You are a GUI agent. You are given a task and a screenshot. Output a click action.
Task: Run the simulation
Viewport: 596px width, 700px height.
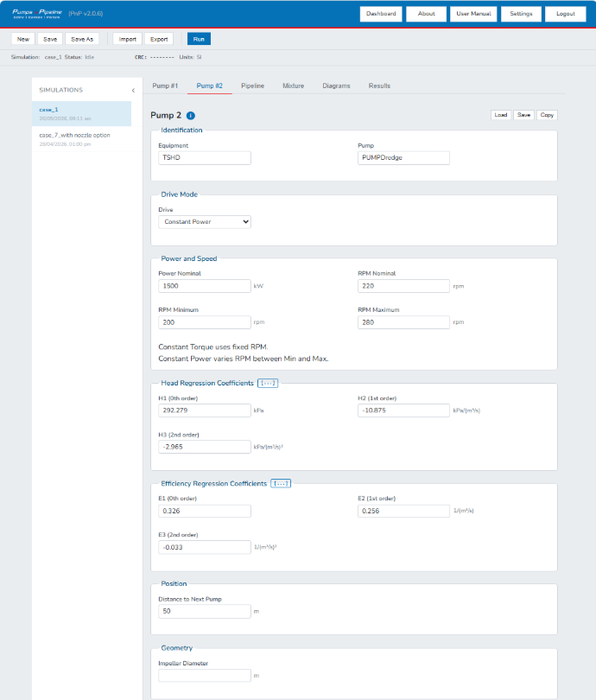click(x=199, y=39)
